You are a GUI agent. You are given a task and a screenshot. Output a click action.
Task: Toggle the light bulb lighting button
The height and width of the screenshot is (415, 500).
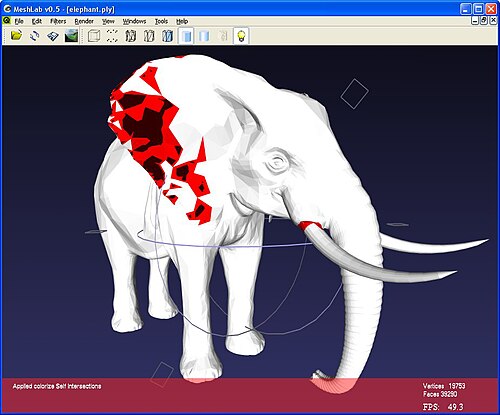241,35
